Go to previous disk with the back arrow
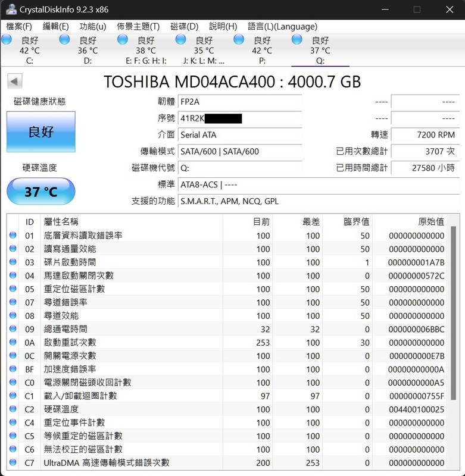Viewport: 465px width, 476px height. pyautogui.click(x=14, y=82)
